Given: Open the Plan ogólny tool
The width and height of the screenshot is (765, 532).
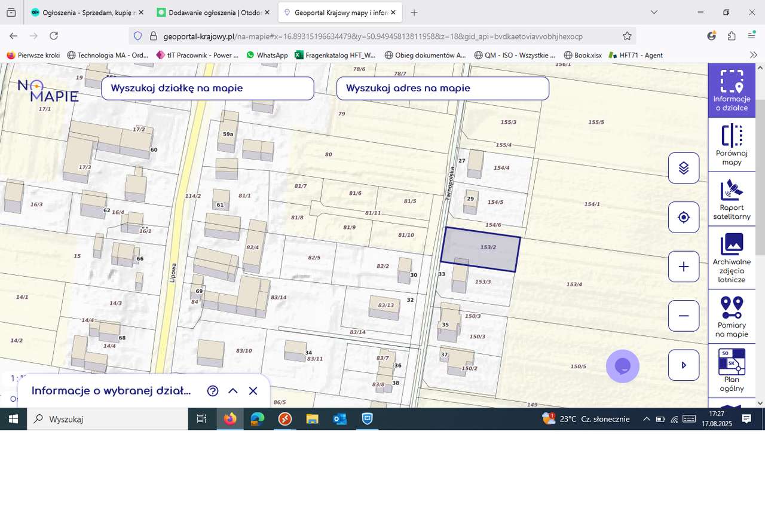Looking at the screenshot, I should (732, 371).
